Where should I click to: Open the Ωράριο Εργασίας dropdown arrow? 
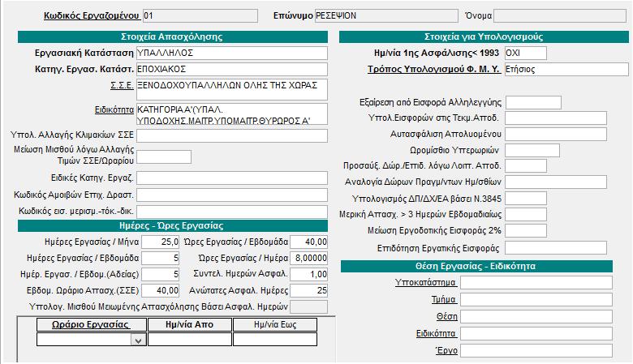pyautogui.click(x=138, y=340)
